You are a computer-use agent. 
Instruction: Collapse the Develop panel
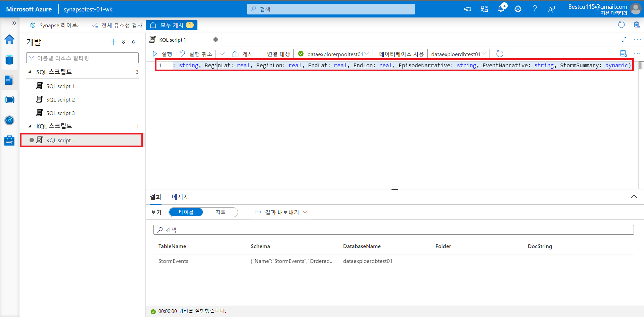(x=134, y=42)
